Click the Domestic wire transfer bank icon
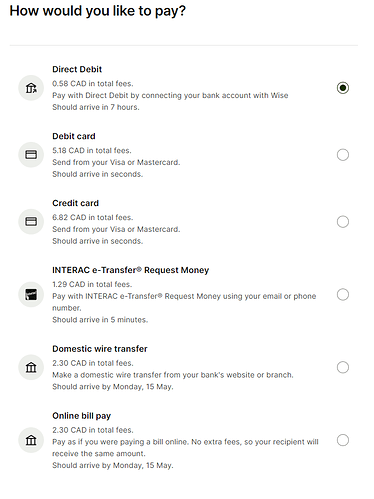 [x=31, y=367]
